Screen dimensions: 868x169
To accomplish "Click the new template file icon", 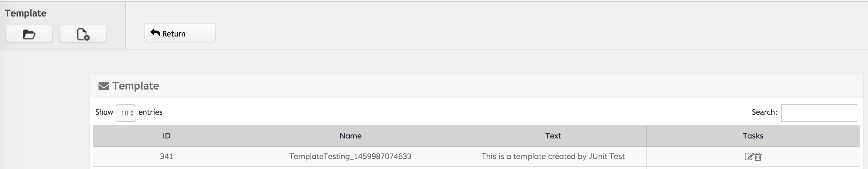I will 83,34.
